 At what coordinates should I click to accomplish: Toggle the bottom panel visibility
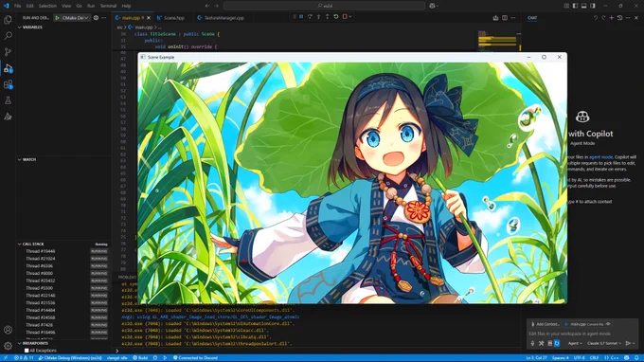583,6
